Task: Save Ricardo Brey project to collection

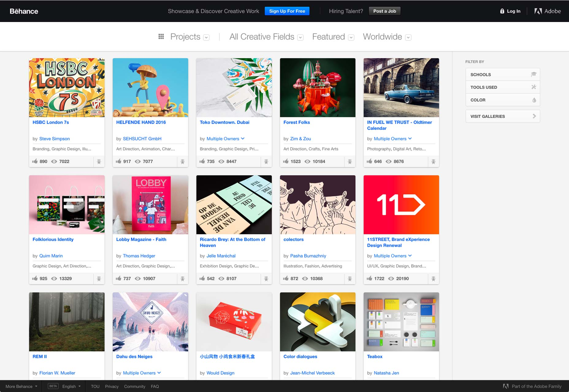Action: (x=266, y=279)
